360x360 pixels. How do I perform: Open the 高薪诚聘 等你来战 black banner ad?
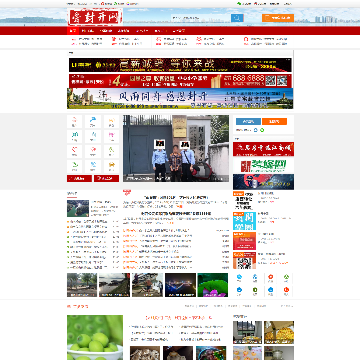(x=180, y=65)
